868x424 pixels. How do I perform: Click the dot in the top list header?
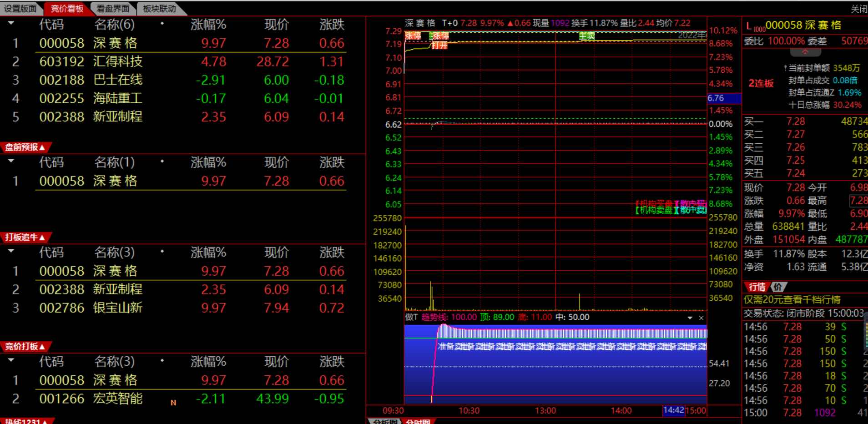[162, 24]
